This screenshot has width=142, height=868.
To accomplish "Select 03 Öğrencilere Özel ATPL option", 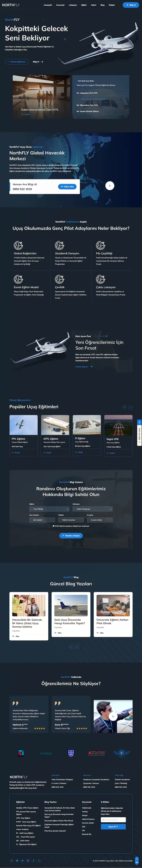I will click(87, 105).
